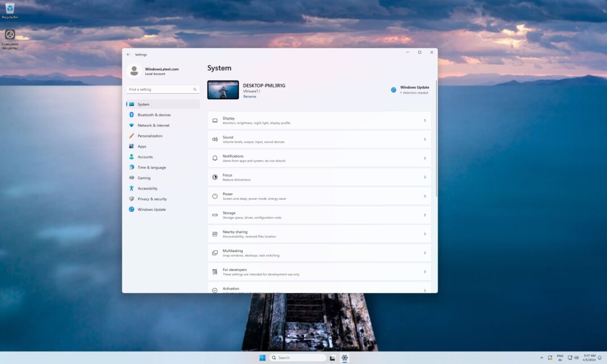Click the Sound speaker icon
Image resolution: width=607 pixels, height=364 pixels.
[215, 139]
